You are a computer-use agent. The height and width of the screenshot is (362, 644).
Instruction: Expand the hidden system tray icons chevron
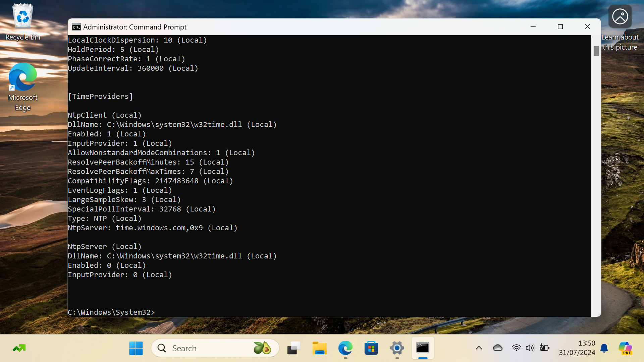coord(479,348)
